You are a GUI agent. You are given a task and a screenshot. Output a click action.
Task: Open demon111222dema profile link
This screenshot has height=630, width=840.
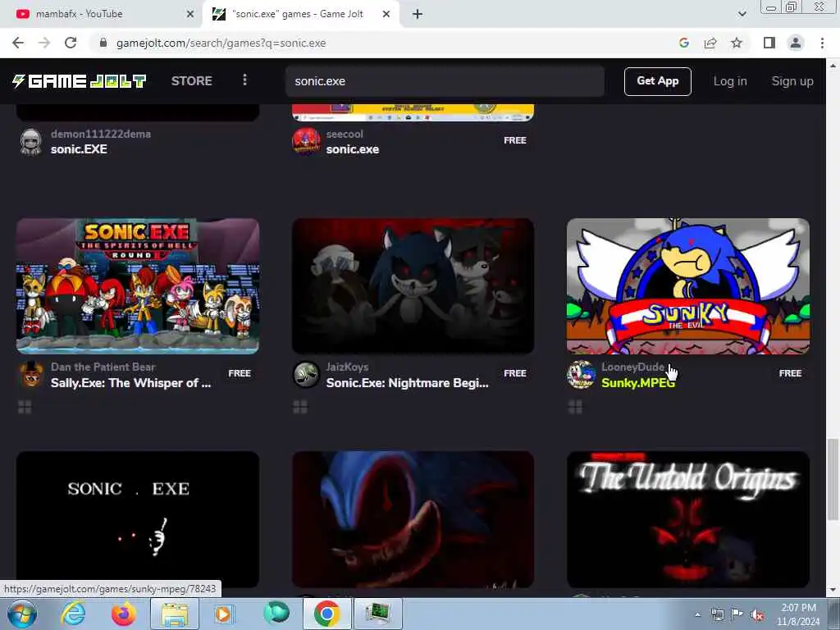[x=101, y=134]
